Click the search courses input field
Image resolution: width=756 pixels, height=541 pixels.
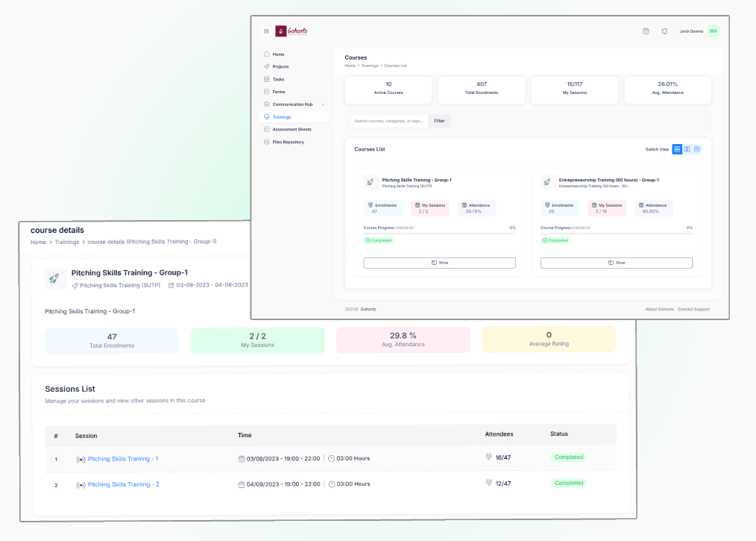tap(388, 120)
